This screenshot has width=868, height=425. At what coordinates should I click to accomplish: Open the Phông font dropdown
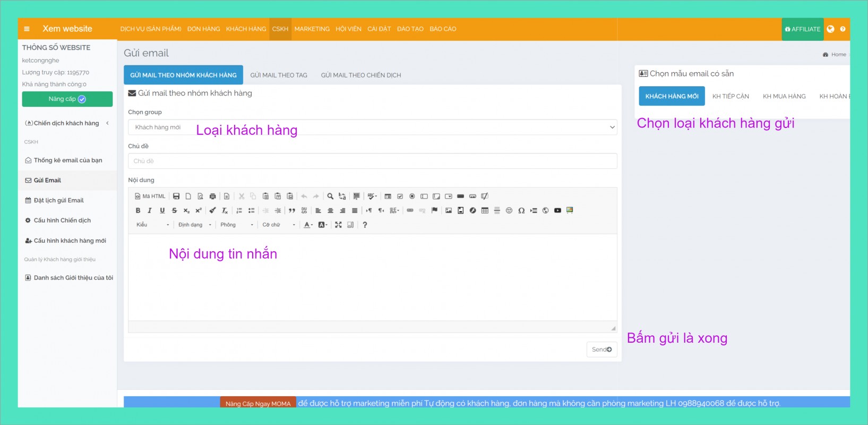point(237,225)
